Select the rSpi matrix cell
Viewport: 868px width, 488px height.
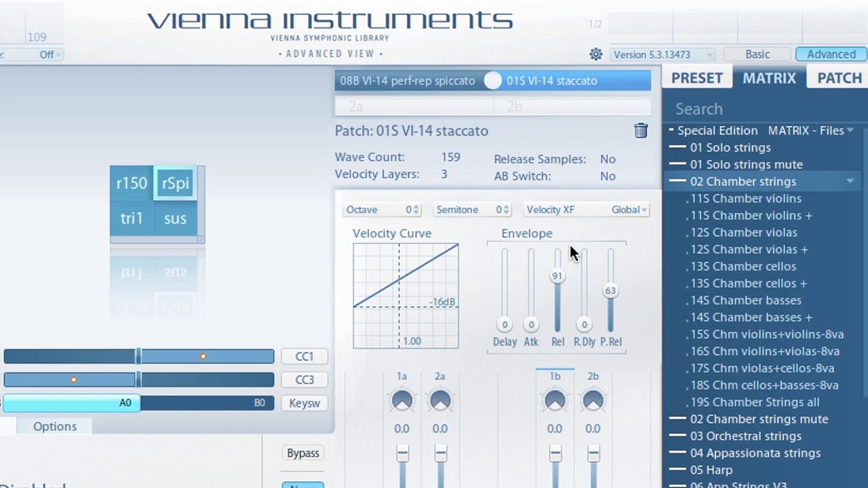[175, 183]
